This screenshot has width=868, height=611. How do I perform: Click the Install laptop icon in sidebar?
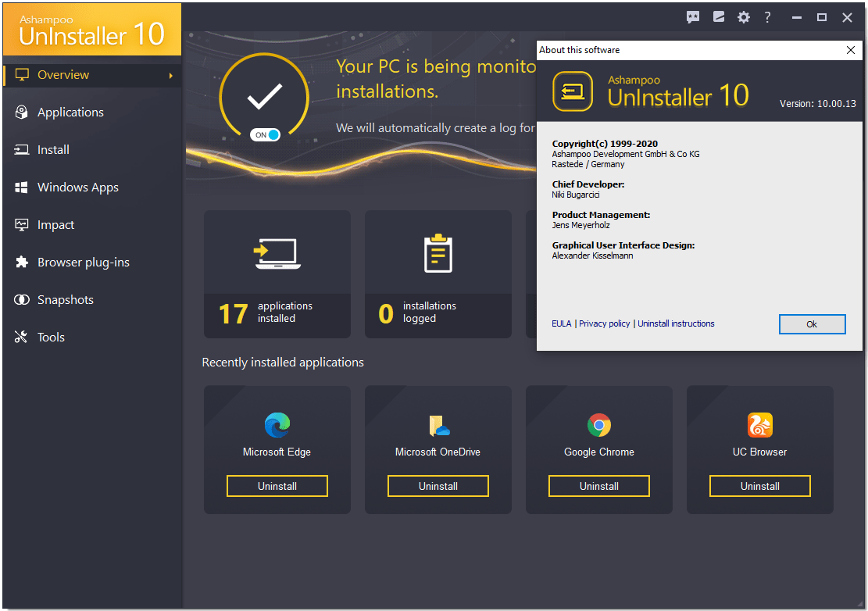(x=22, y=150)
